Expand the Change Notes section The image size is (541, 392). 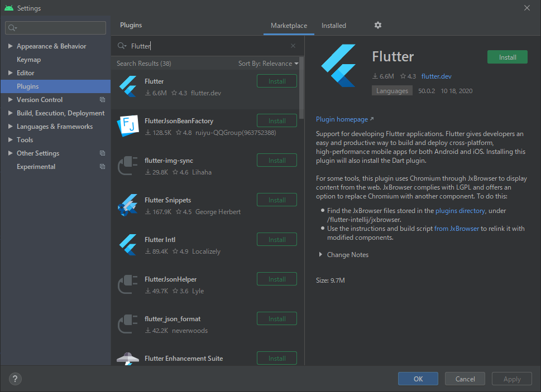click(320, 255)
